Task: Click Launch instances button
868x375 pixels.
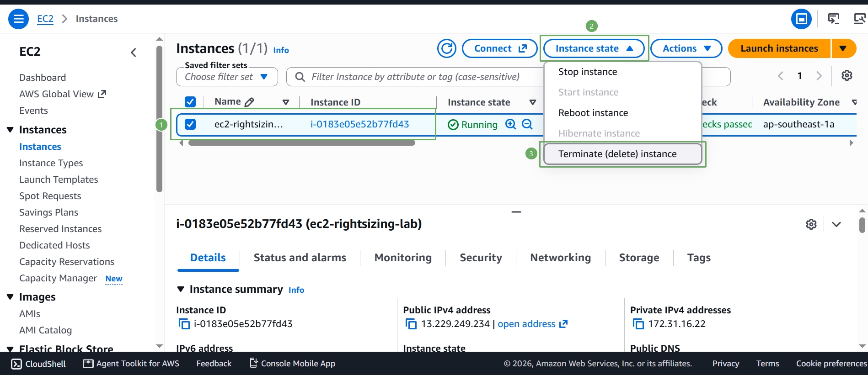Action: (779, 48)
